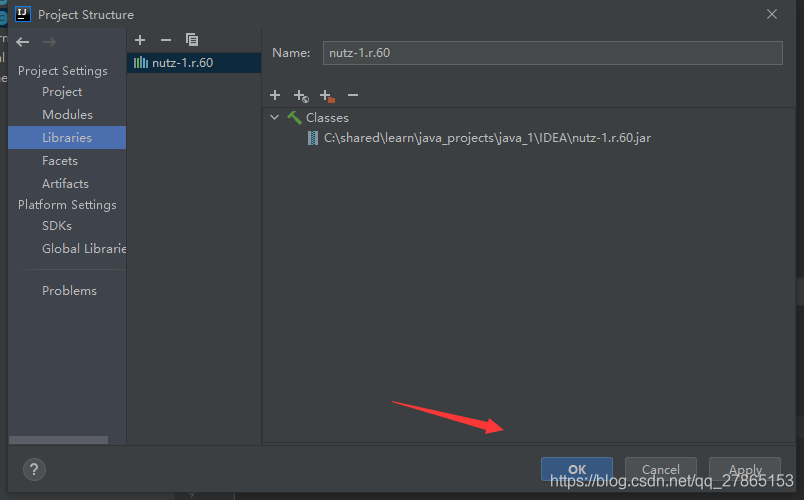804x500 pixels.
Task: Open the Modules settings page
Action: (67, 115)
